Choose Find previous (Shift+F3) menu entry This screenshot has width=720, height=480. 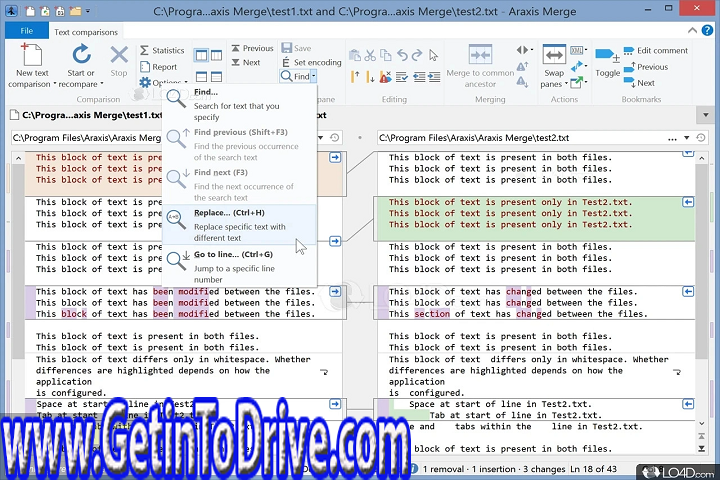(x=239, y=144)
